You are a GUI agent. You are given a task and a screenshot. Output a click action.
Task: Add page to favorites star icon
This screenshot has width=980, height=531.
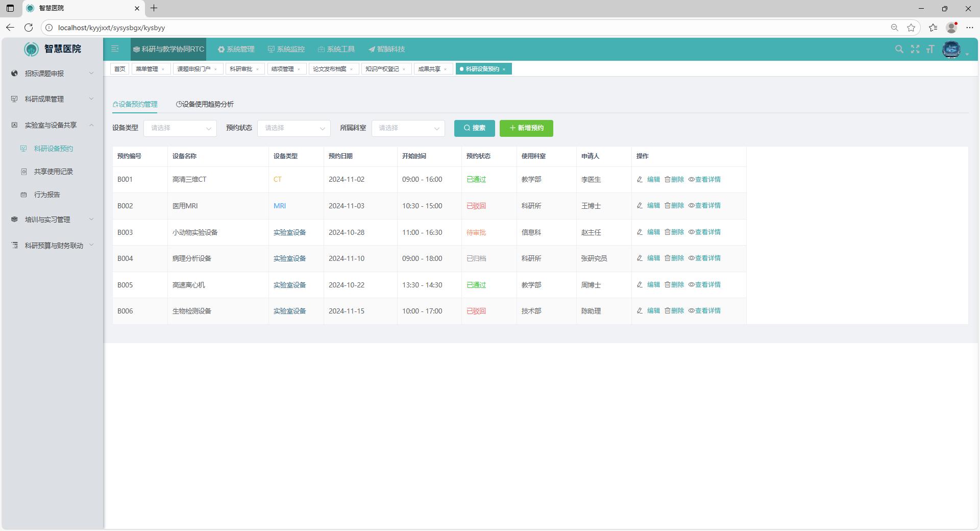[x=911, y=28]
